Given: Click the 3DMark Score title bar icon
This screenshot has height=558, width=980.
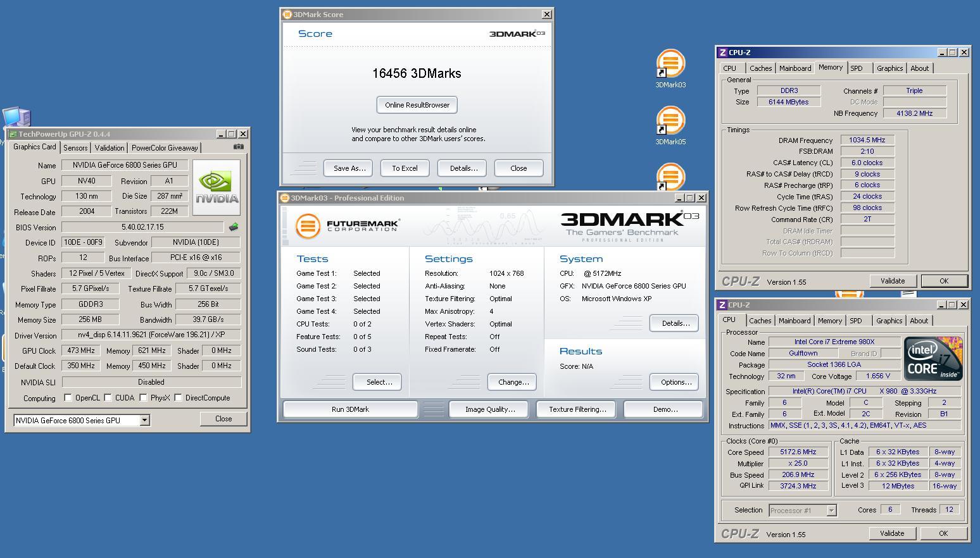Looking at the screenshot, I should (x=287, y=15).
